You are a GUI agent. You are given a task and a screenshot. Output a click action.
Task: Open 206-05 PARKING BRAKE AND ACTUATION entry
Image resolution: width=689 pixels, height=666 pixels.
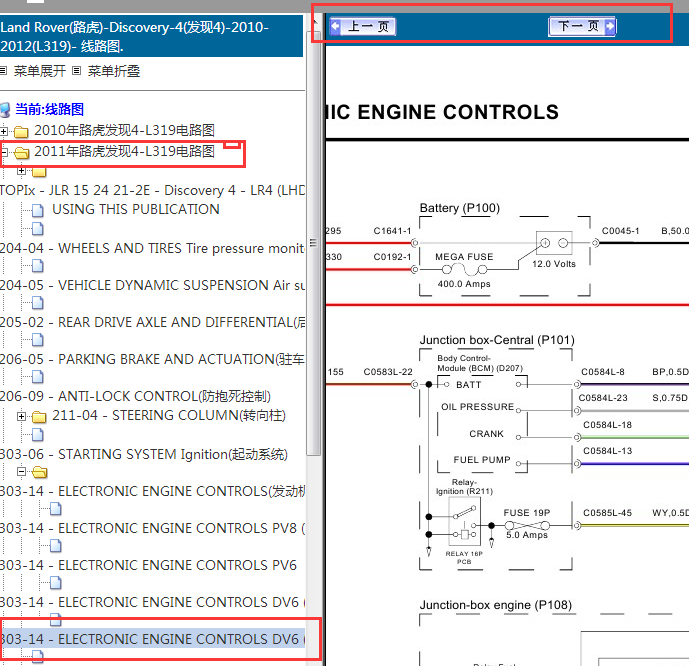pos(152,359)
